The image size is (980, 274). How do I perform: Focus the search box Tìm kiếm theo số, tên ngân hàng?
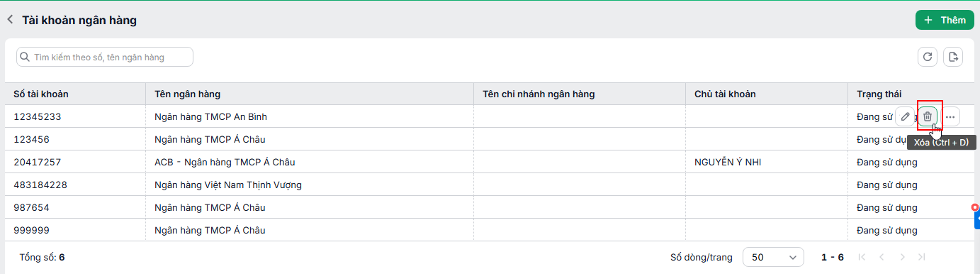coord(105,57)
